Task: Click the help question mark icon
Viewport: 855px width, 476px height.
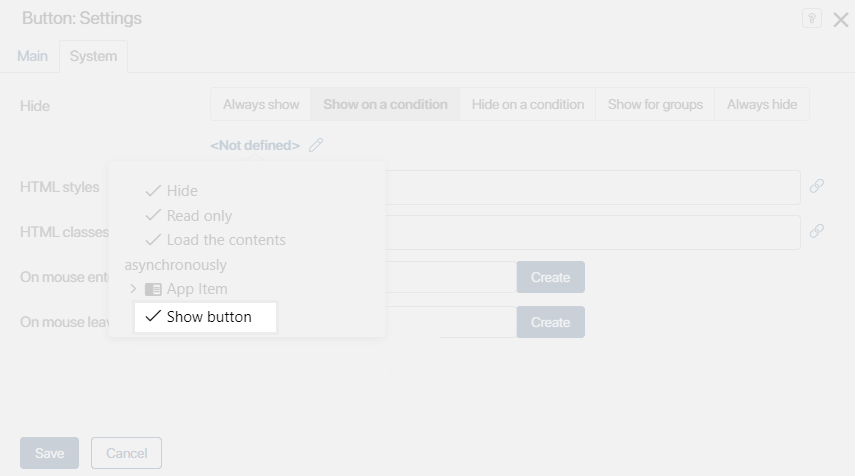Action: [812, 19]
